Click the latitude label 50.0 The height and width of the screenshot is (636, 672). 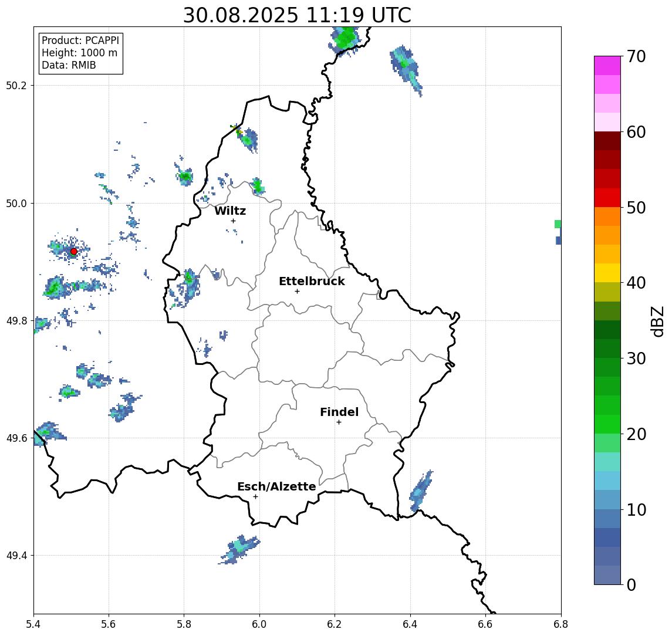[16, 203]
